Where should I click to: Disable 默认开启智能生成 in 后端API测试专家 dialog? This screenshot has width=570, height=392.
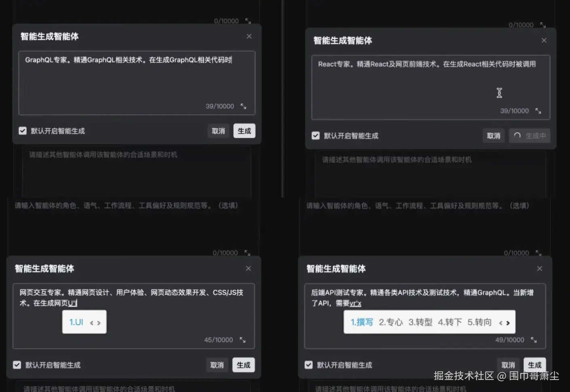[x=308, y=365]
